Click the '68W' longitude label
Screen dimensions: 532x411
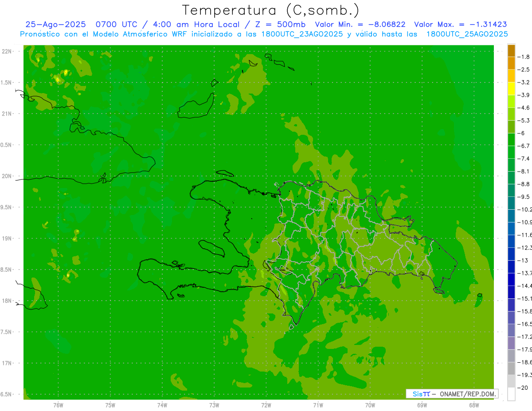point(474,405)
